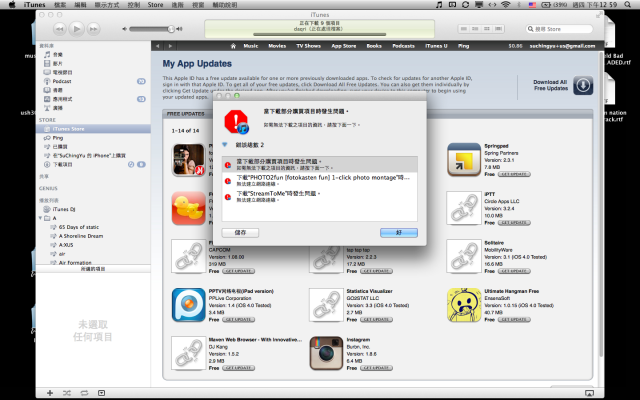The image size is (640, 400).
Task: Select StreamToMe download error row
Action: pyautogui.click(x=320, y=196)
